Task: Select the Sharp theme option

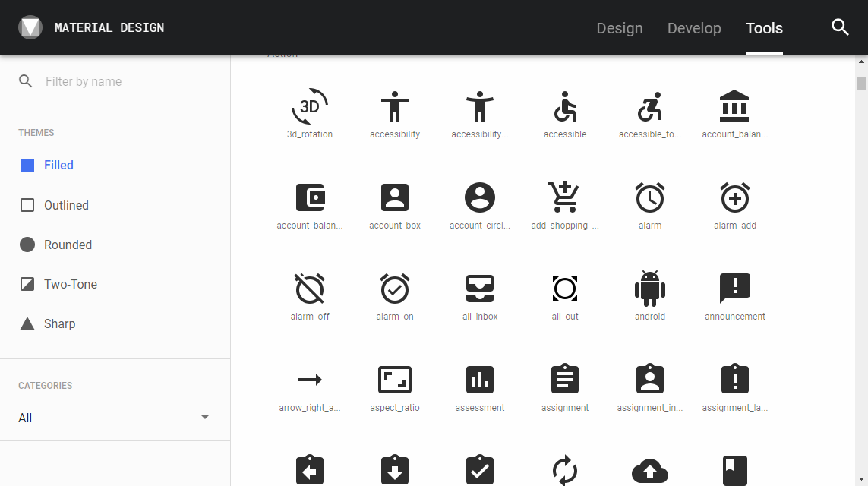Action: (59, 323)
